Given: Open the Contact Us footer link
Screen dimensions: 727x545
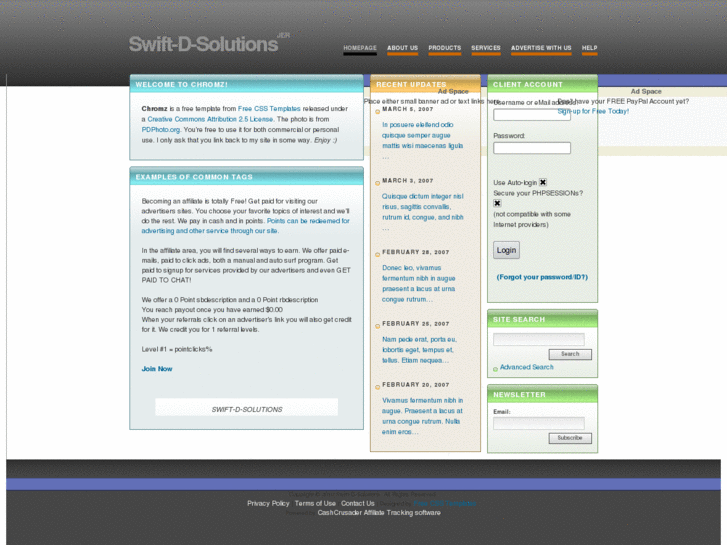Looking at the screenshot, I should [358, 503].
